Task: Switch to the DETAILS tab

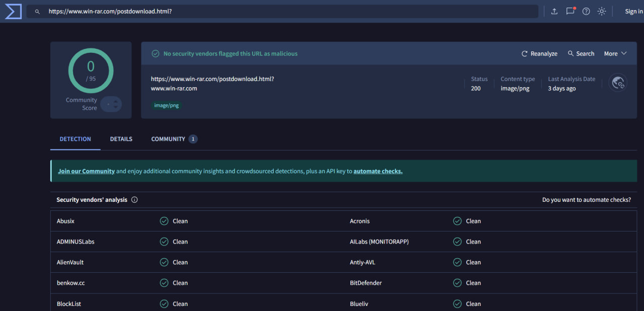Action: click(x=121, y=139)
